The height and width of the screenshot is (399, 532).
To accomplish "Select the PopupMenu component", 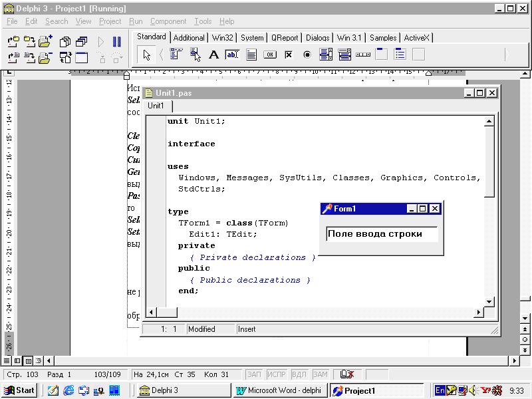I will [195, 55].
